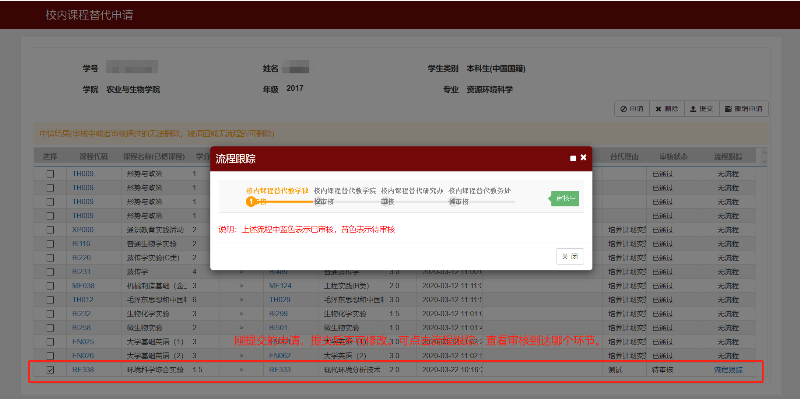
Task: Tick the checkbox of the BI232 生物化学实验 row
Action: (x=50, y=313)
